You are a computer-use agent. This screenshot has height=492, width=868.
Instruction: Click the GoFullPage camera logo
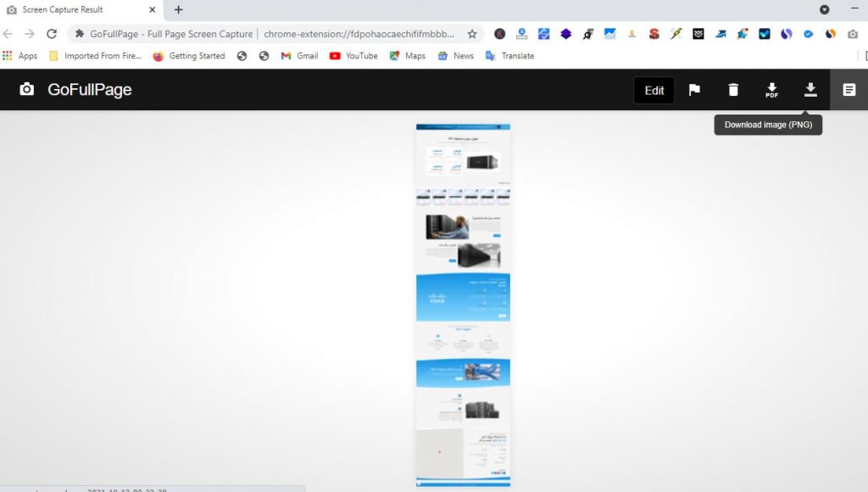[x=26, y=89]
